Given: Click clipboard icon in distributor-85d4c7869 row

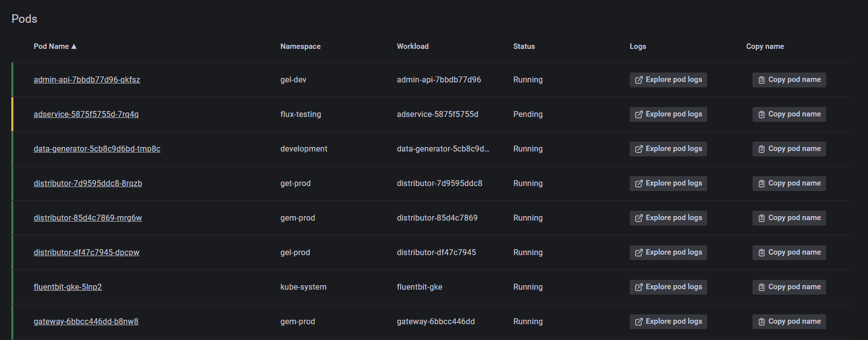Looking at the screenshot, I should click(x=761, y=218).
